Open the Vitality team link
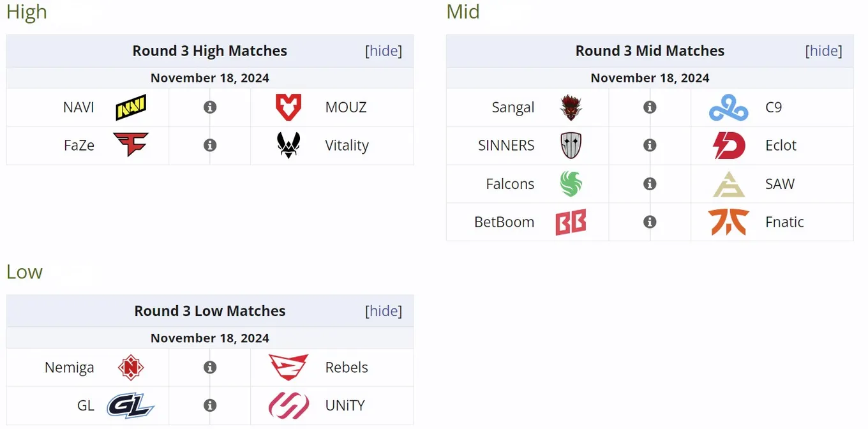The height and width of the screenshot is (429, 868). 347,146
